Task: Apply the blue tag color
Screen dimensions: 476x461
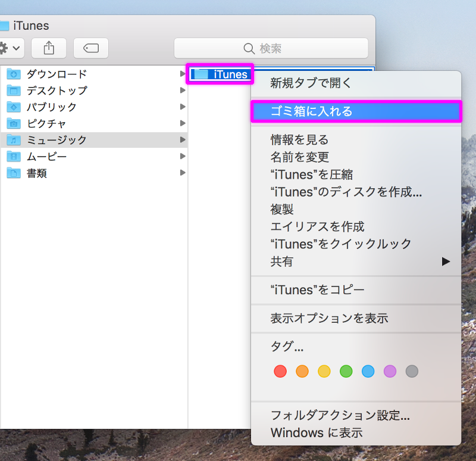Action: (368, 371)
